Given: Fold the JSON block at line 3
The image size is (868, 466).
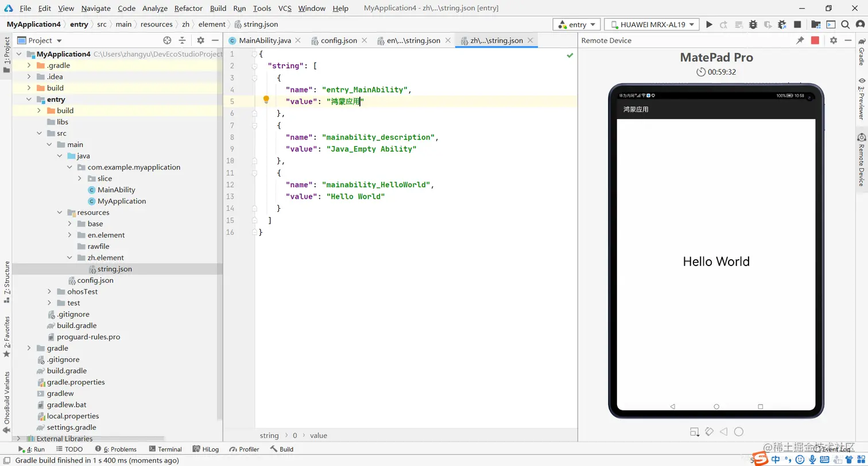Looking at the screenshot, I should tap(255, 78).
